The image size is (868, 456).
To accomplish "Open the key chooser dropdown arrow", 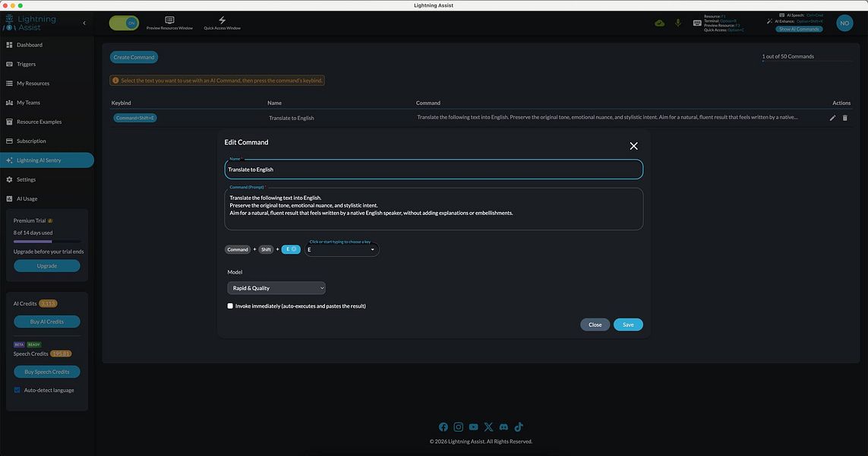I will click(373, 249).
